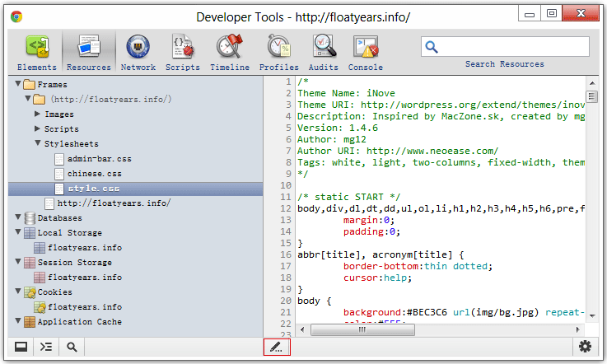Screen dimensions: 607x364
Task: Collapse the (http://floatyears.info/) frame folder
Action: pos(28,98)
